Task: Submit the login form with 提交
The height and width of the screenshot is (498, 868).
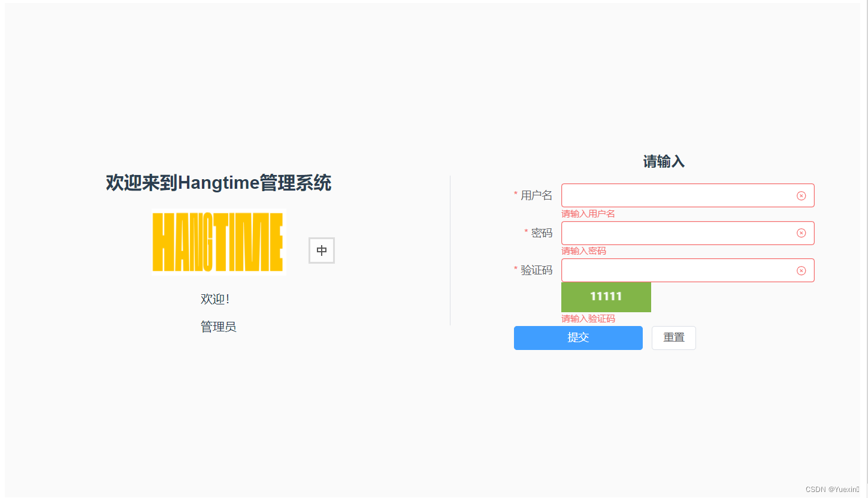Action: (x=578, y=338)
